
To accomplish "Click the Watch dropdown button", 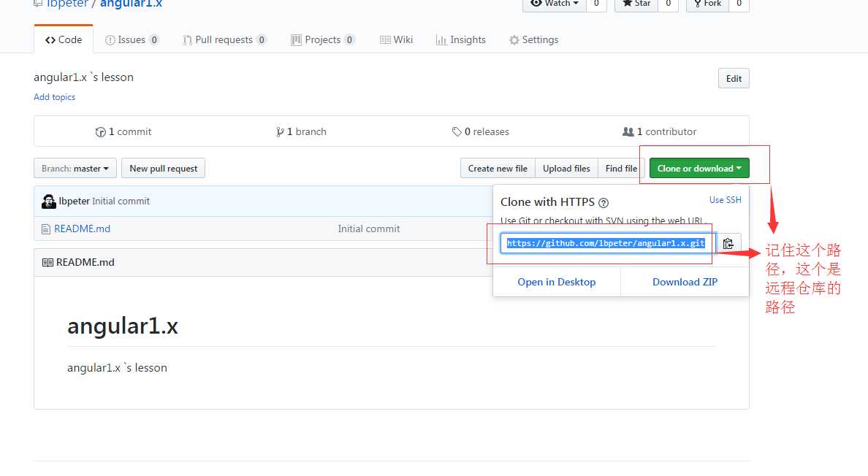I will 554,4.
